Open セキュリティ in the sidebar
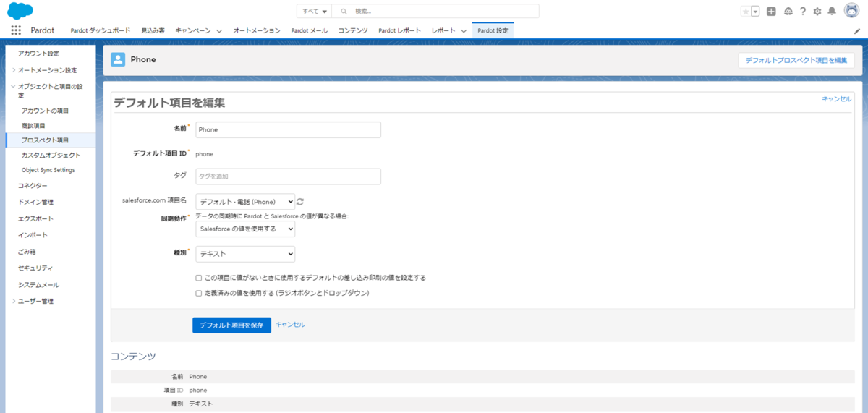This screenshot has width=868, height=413. point(35,268)
